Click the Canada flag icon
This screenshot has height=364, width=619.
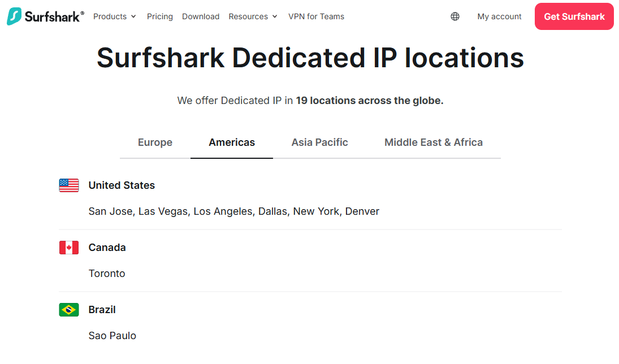pos(68,247)
